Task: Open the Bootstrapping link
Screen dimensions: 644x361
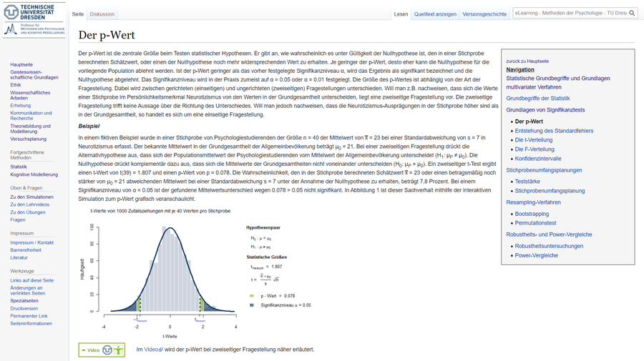Action: point(532,214)
